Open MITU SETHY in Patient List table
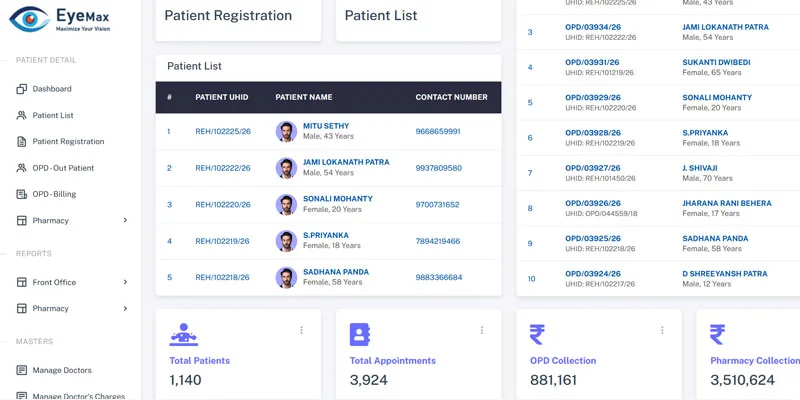The height and width of the screenshot is (400, 800). [x=326, y=126]
